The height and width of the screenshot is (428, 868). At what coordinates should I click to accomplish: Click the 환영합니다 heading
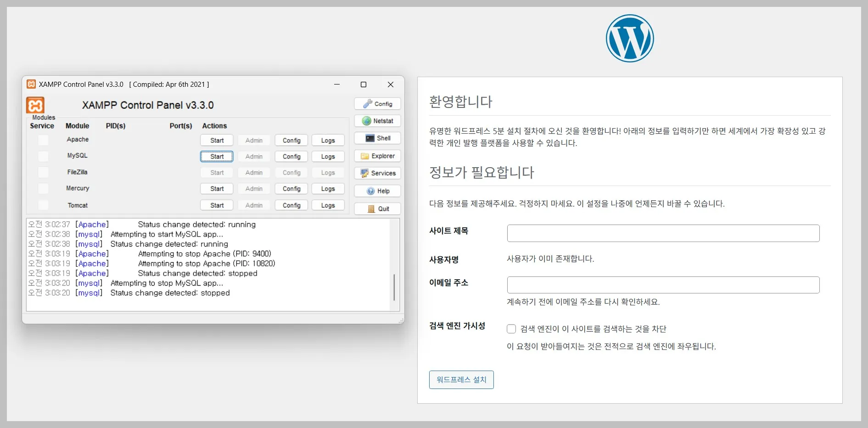(x=460, y=101)
